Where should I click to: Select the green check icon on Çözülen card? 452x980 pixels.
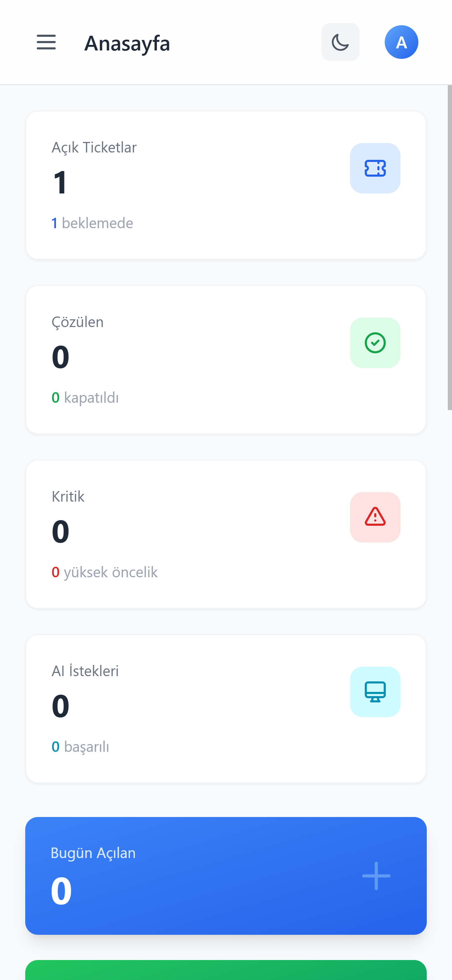click(x=375, y=343)
